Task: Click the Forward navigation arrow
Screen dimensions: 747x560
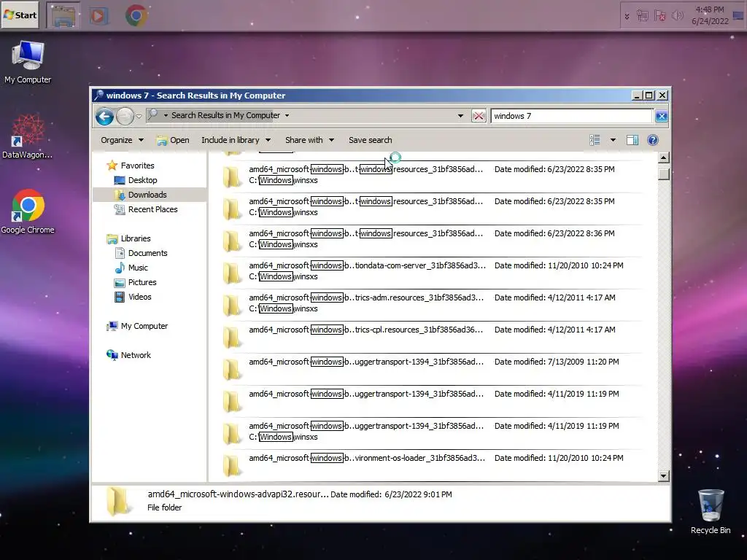Action: (125, 116)
